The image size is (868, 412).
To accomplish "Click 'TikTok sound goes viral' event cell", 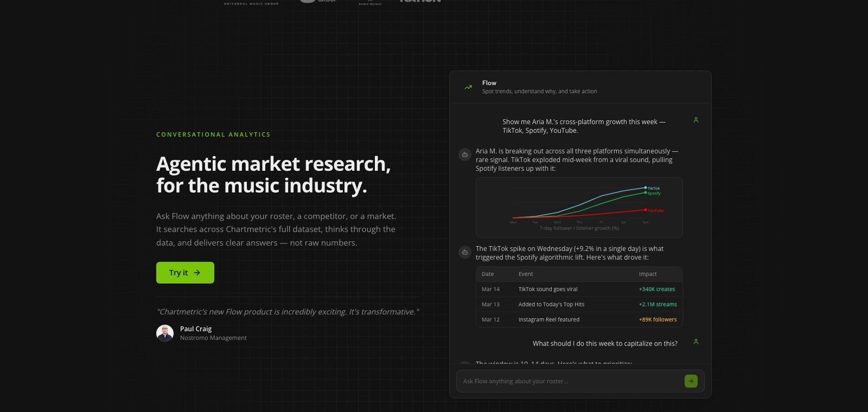I will (x=548, y=289).
